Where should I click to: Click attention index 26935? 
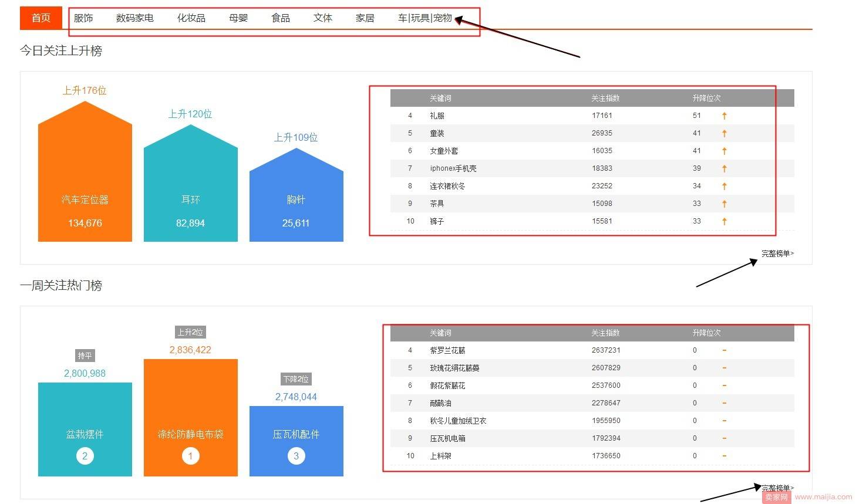pos(602,133)
